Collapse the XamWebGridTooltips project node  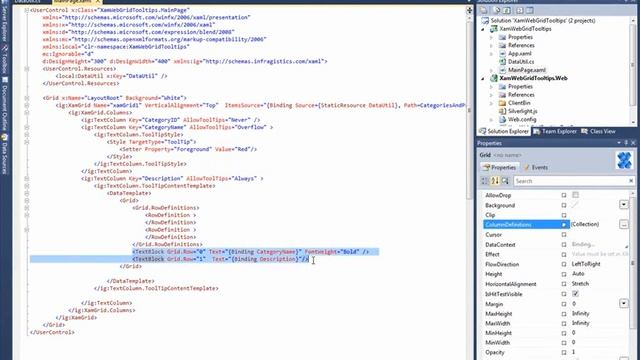coord(483,29)
